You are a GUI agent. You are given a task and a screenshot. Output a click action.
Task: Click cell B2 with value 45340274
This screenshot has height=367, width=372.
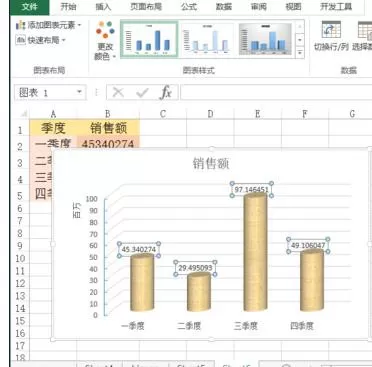pyautogui.click(x=108, y=143)
